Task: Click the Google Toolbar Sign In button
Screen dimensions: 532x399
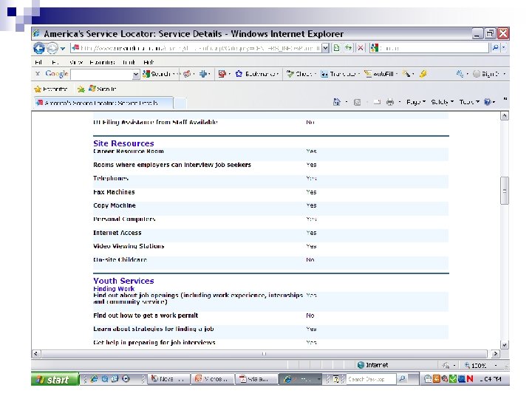Action: pyautogui.click(x=486, y=74)
